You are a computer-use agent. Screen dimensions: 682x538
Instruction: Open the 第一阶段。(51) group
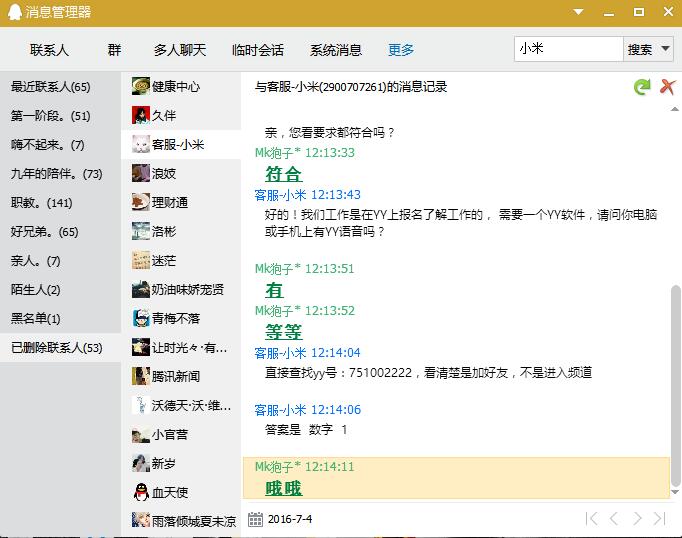(60, 116)
